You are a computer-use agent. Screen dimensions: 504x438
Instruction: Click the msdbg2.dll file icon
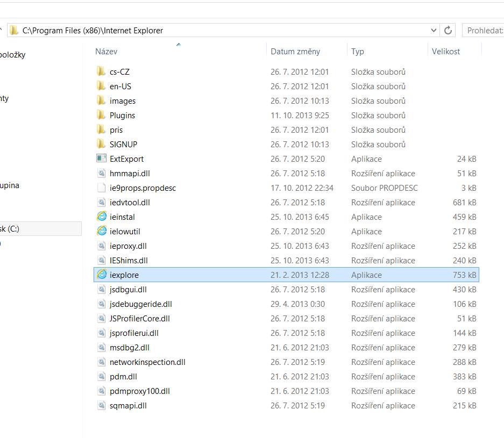click(x=101, y=347)
